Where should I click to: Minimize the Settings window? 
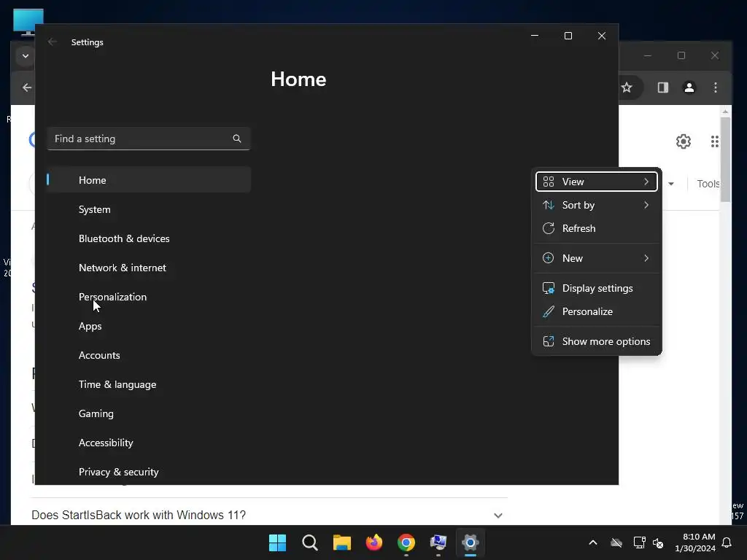[x=535, y=36]
